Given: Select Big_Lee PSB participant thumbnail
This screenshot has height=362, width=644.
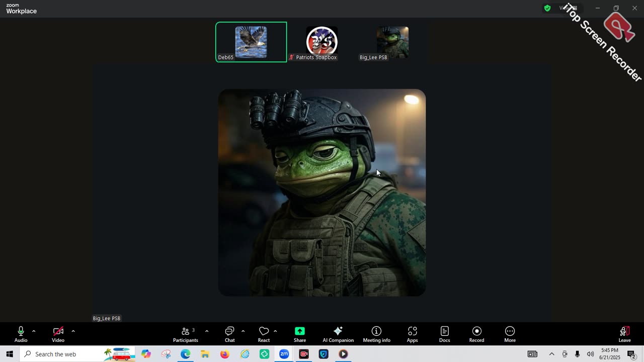Looking at the screenshot, I should coord(392,42).
